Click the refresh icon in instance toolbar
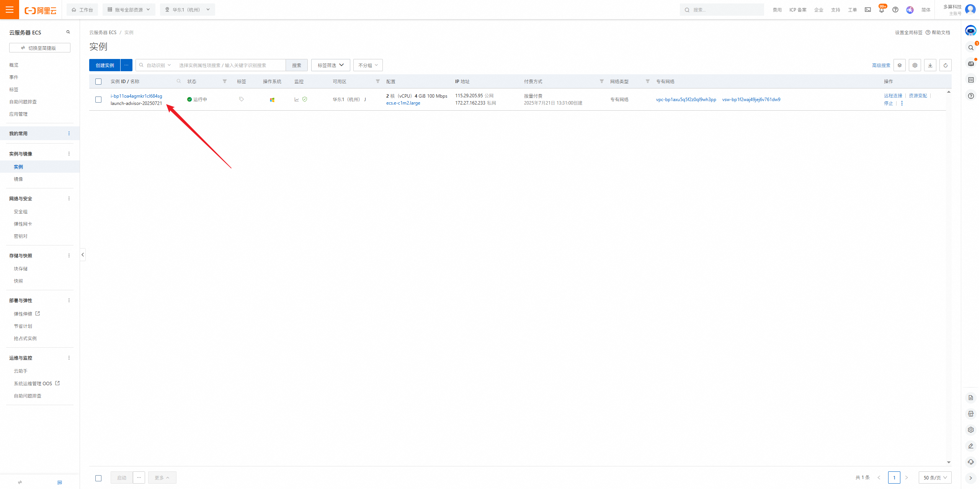This screenshot has width=980, height=489. [x=945, y=65]
